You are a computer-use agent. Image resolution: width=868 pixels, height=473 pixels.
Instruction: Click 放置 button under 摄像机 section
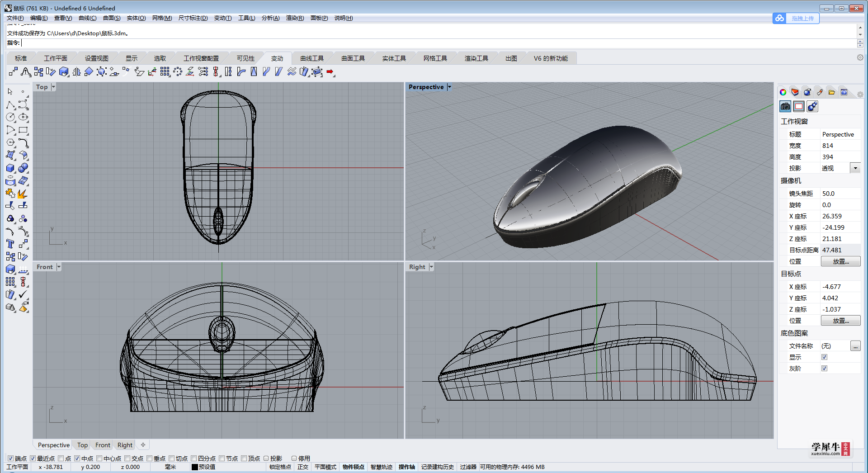(840, 261)
